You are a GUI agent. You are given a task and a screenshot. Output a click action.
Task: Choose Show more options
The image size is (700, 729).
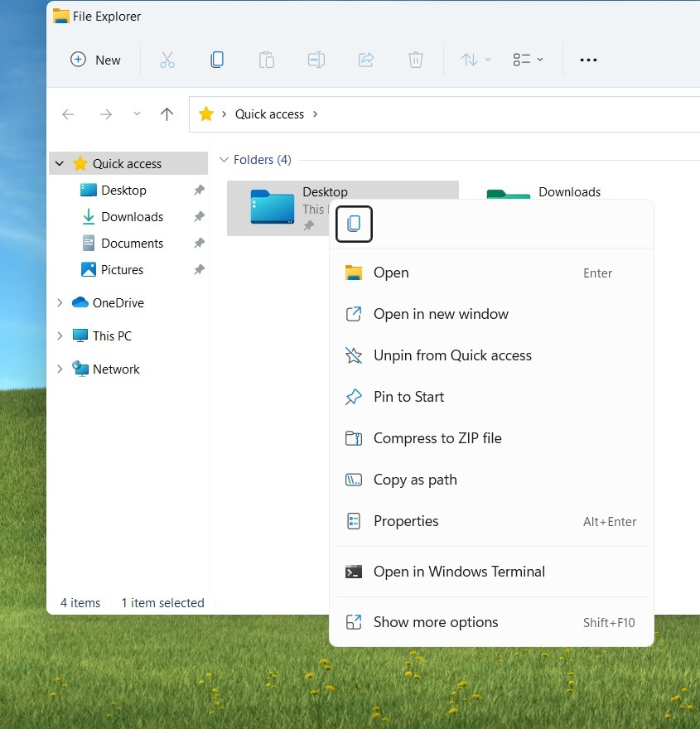click(491, 622)
